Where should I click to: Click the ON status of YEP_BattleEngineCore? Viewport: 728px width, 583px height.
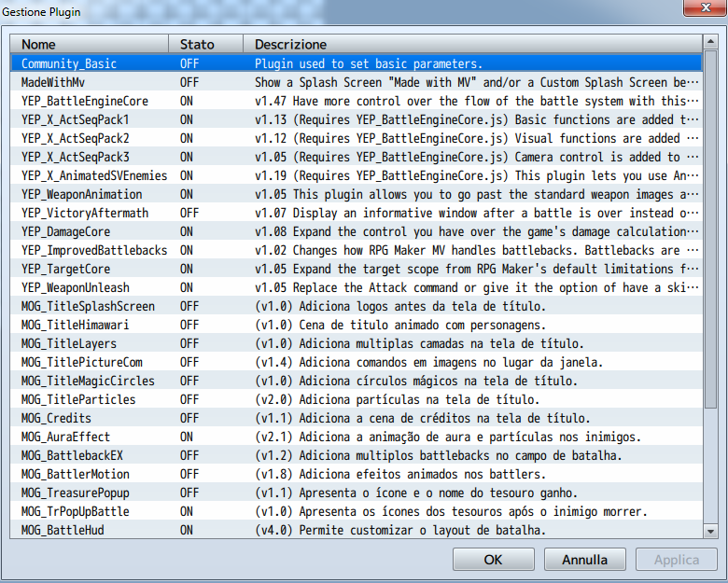click(x=187, y=101)
